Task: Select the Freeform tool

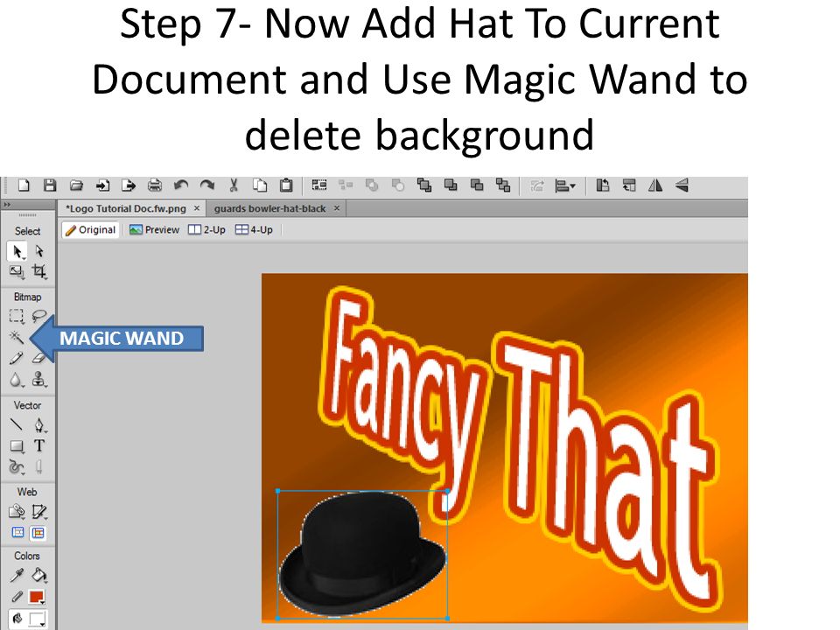Action: click(17, 467)
